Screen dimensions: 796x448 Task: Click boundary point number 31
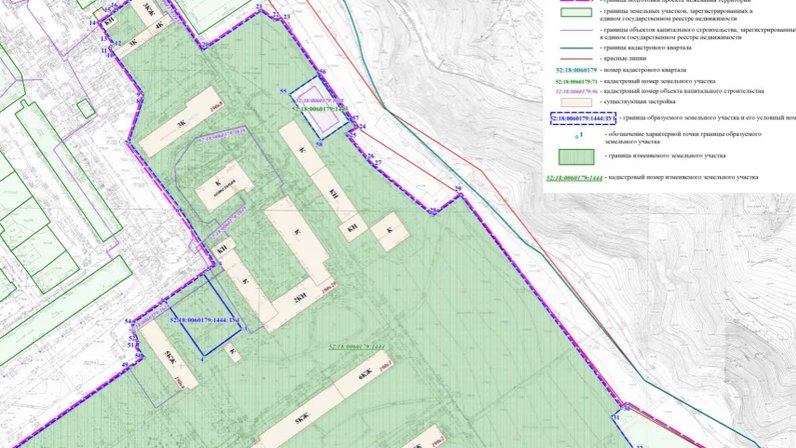(617, 418)
